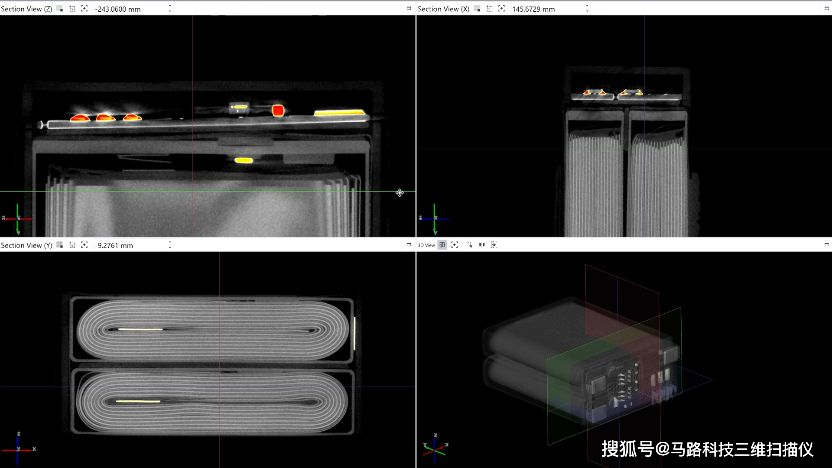
Task: Maximize the Section View (Z) pane
Action: [x=409, y=8]
